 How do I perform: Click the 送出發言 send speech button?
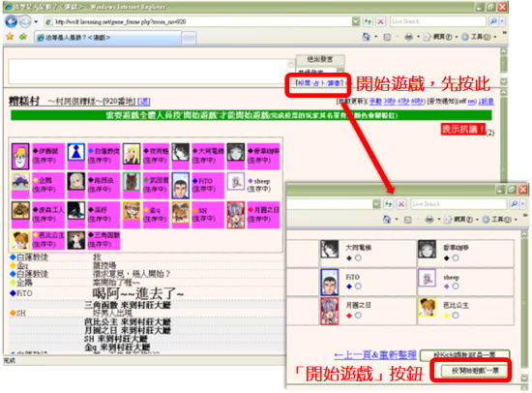click(320, 59)
